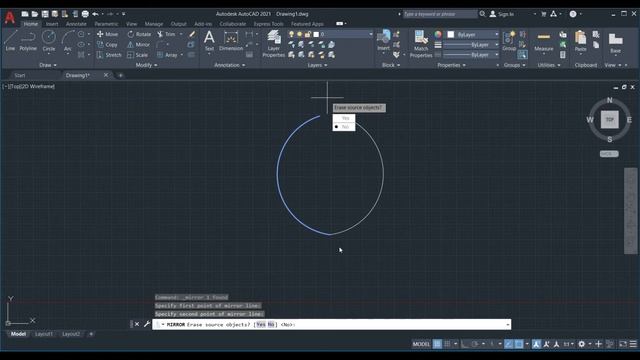Toggle object snap in status bar
The width and height of the screenshot is (640, 360).
[x=519, y=344]
